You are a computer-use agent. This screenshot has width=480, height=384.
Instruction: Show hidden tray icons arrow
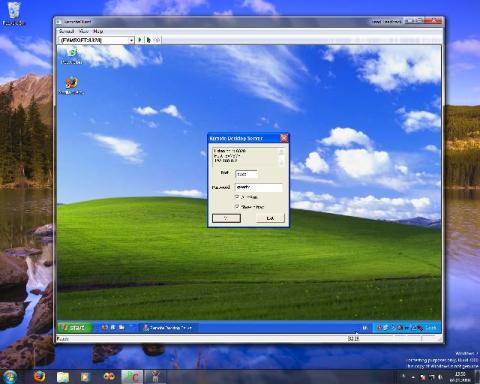[413, 377]
